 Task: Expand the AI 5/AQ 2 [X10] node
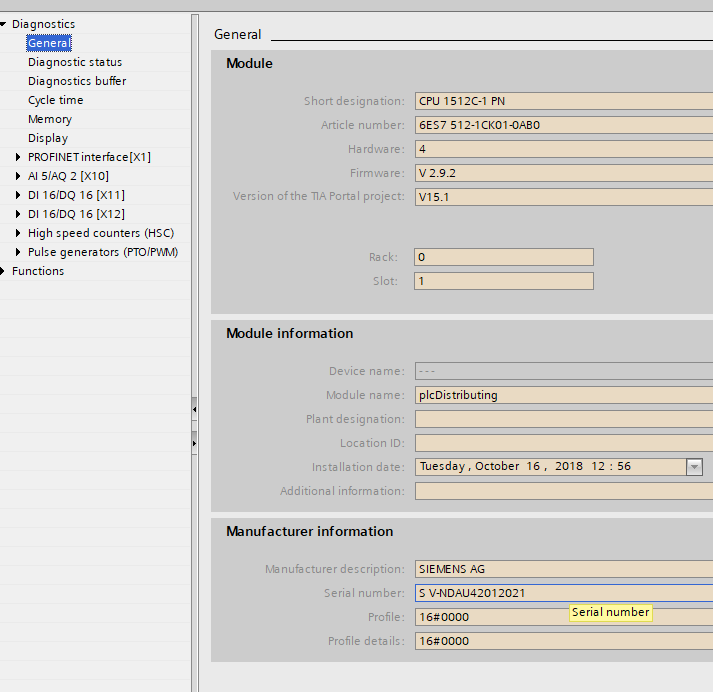18,176
